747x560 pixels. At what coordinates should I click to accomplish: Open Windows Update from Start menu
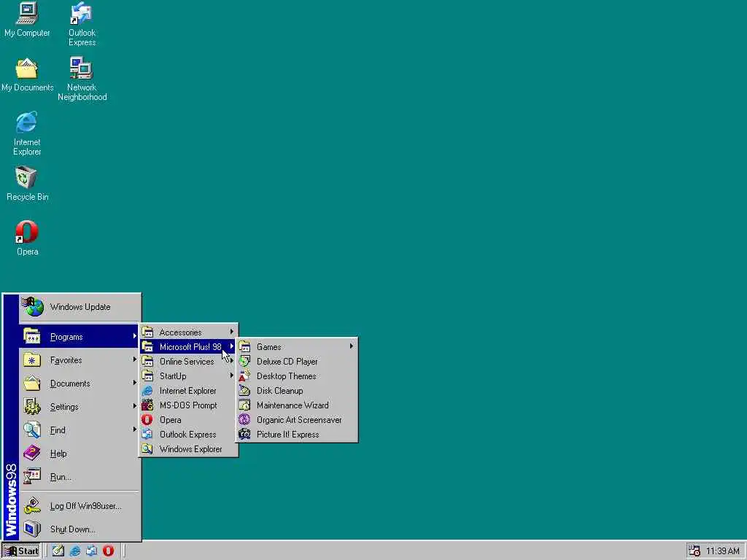(80, 307)
